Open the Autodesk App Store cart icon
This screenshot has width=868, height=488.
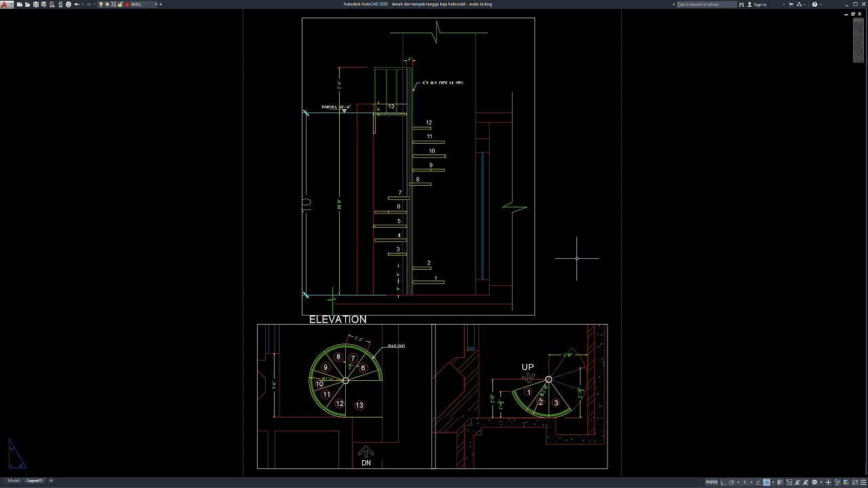click(x=792, y=4)
